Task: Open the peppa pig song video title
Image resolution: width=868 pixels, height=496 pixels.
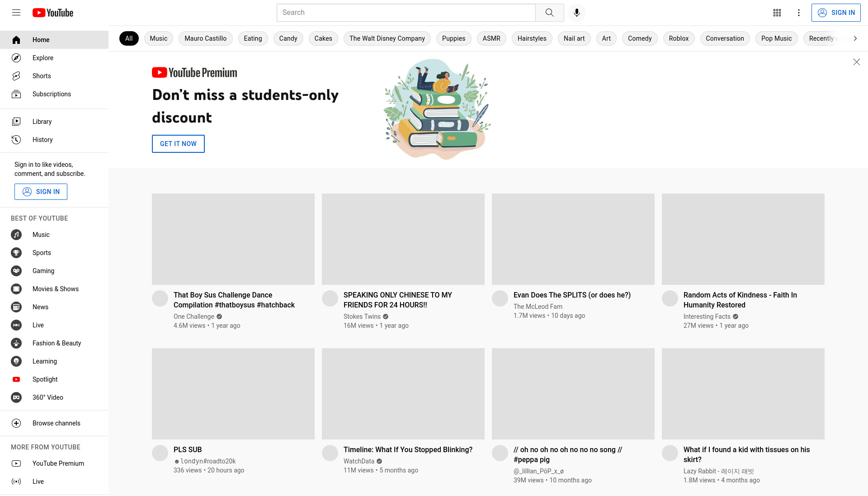Action: pos(568,454)
